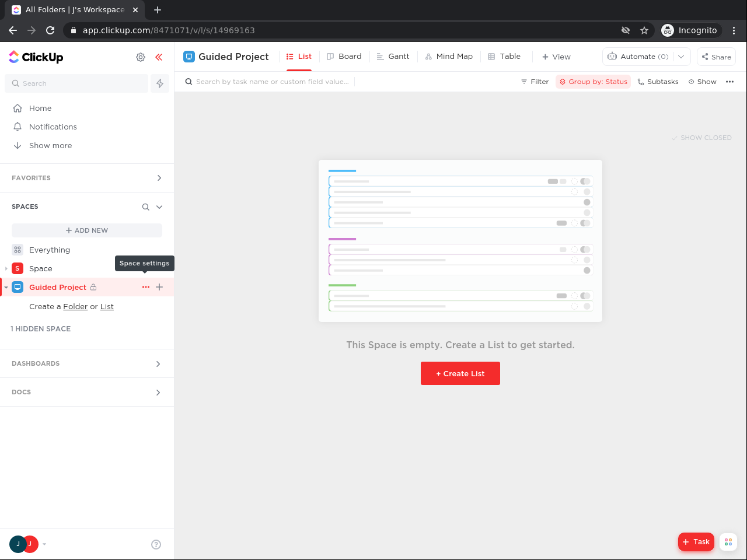The width and height of the screenshot is (747, 560).
Task: Open the help question mark icon
Action: coord(156,544)
